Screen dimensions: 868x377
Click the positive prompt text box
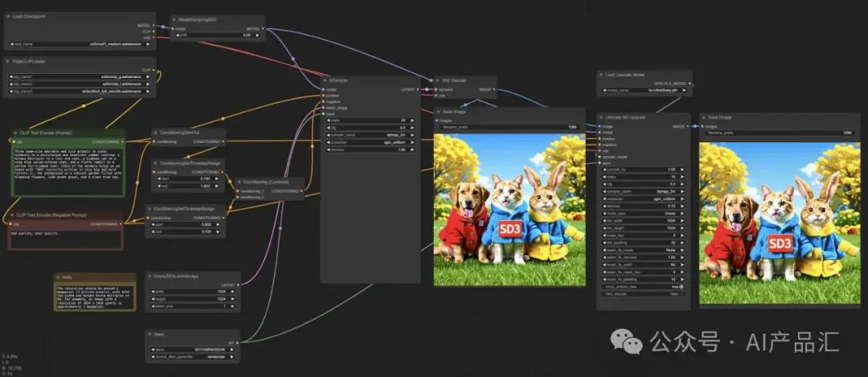tap(68, 171)
